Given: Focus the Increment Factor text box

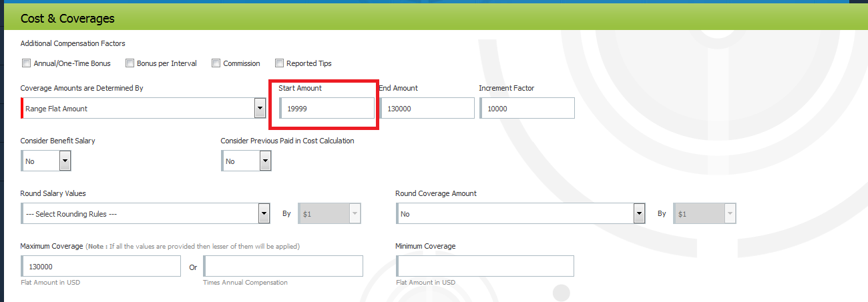Looking at the screenshot, I should tap(527, 108).
